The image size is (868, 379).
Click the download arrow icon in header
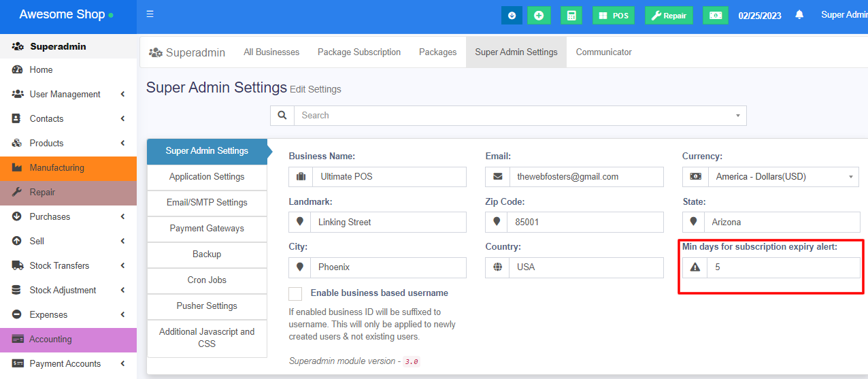coord(512,15)
